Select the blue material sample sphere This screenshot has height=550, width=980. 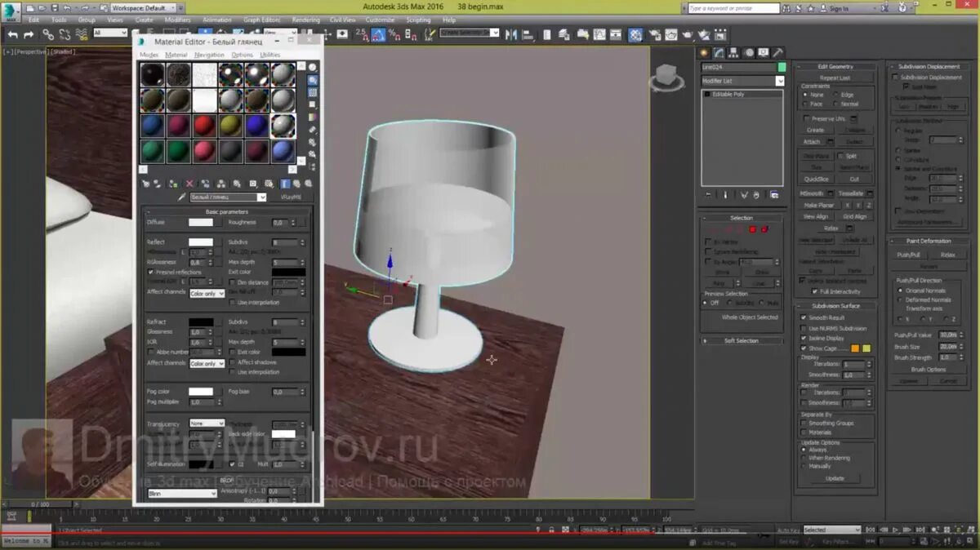pos(152,126)
